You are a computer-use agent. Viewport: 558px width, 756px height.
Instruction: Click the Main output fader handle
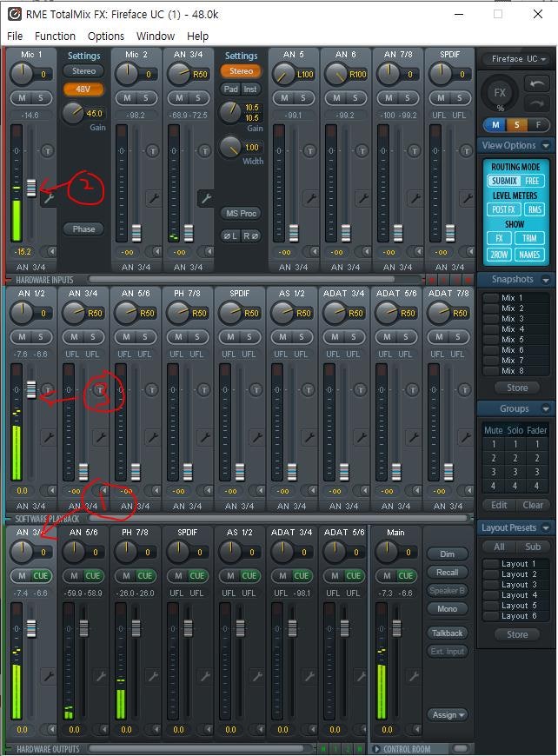pos(396,627)
